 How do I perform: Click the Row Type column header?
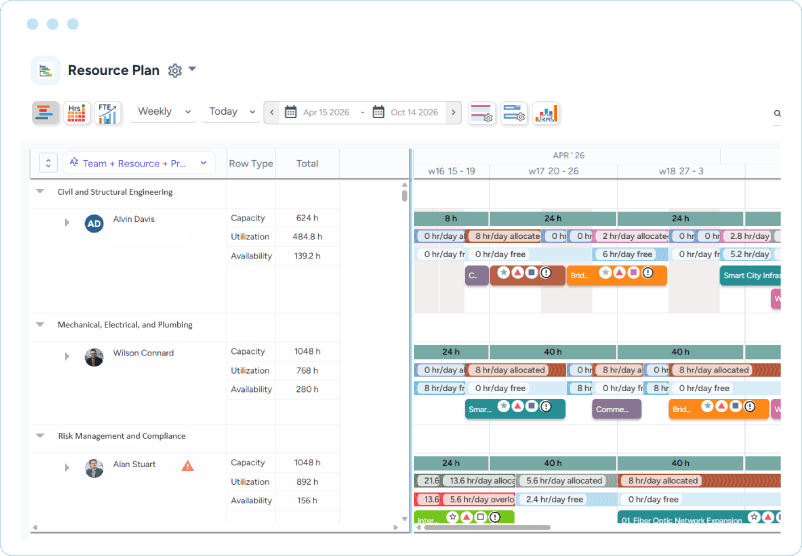click(x=251, y=164)
